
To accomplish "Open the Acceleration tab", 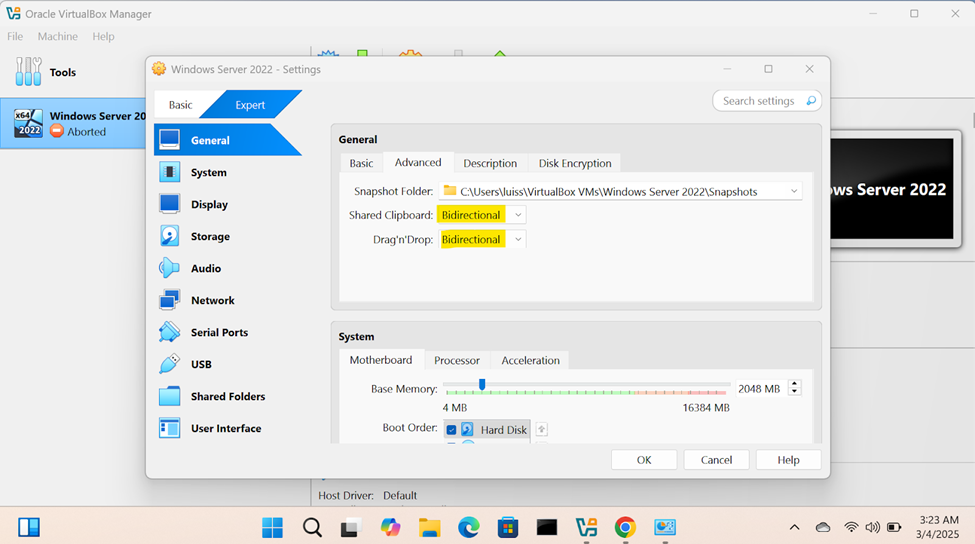I will (x=530, y=361).
